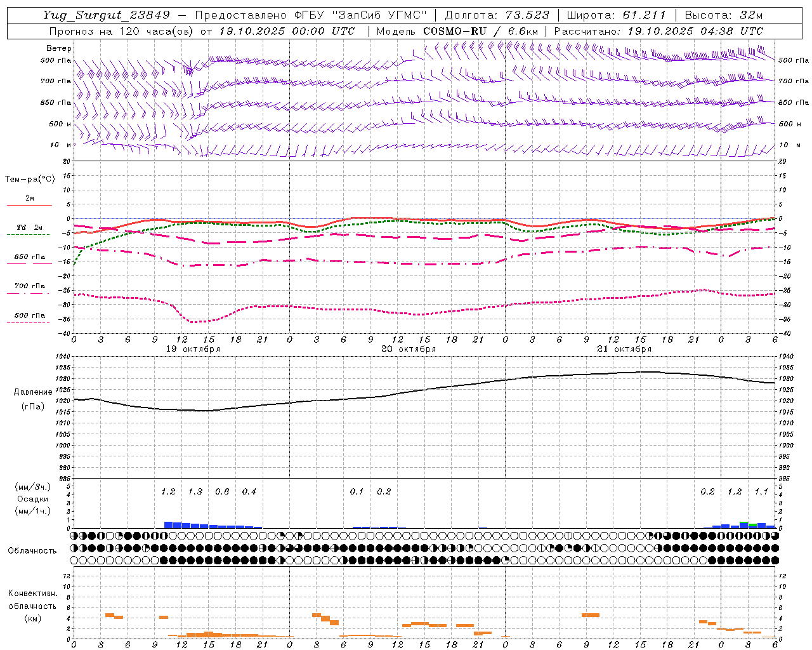
Task: Select the Давление pressure panel label
Action: [32, 392]
